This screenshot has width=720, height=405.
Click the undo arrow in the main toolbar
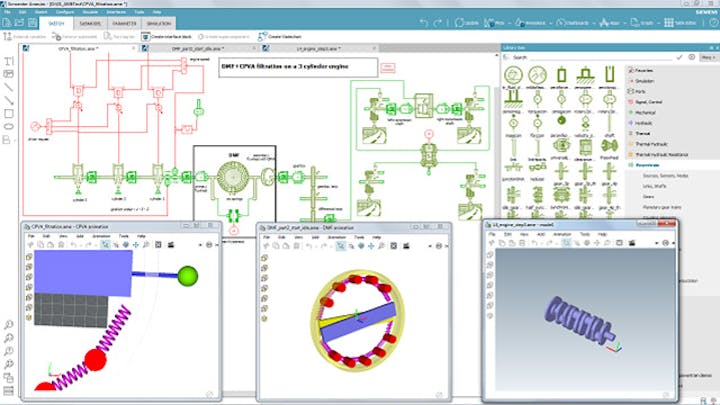[x=424, y=22]
